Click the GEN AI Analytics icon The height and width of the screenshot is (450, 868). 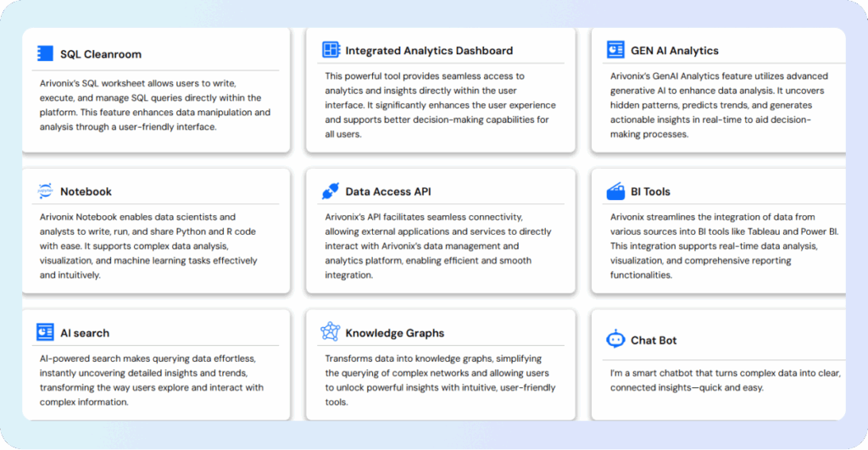(x=615, y=50)
